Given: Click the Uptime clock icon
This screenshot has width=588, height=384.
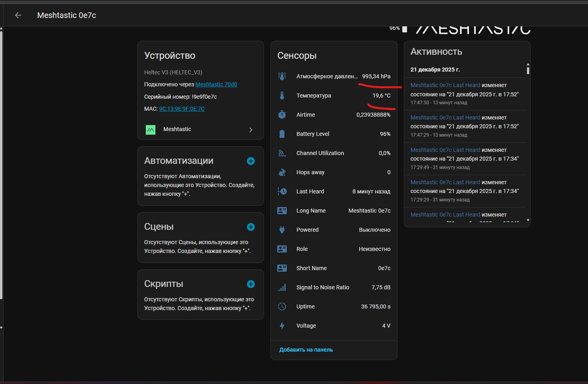Looking at the screenshot, I should [282, 306].
